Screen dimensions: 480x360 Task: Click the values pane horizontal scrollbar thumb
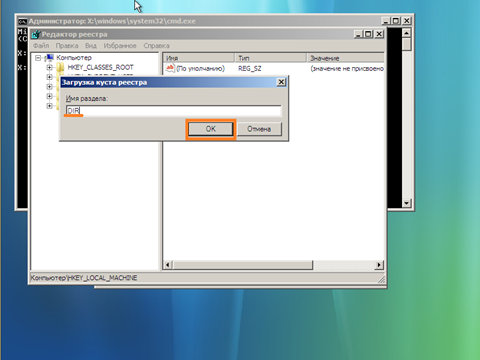click(x=243, y=265)
